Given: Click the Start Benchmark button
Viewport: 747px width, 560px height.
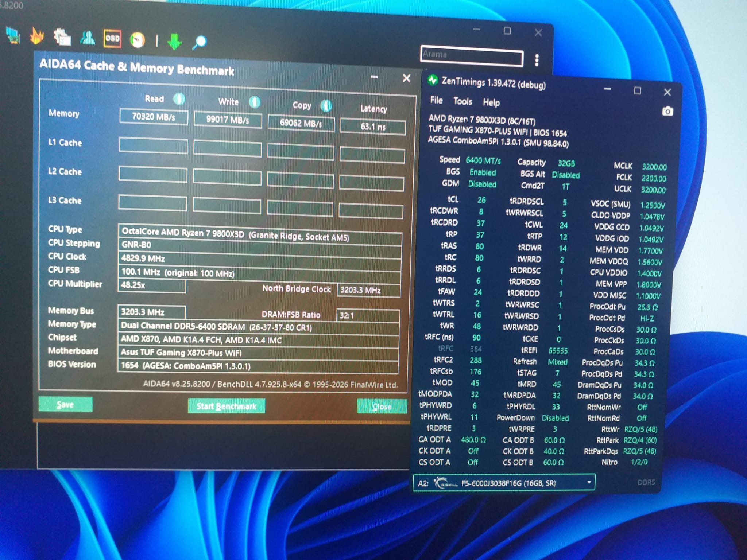Looking at the screenshot, I should (x=227, y=406).
